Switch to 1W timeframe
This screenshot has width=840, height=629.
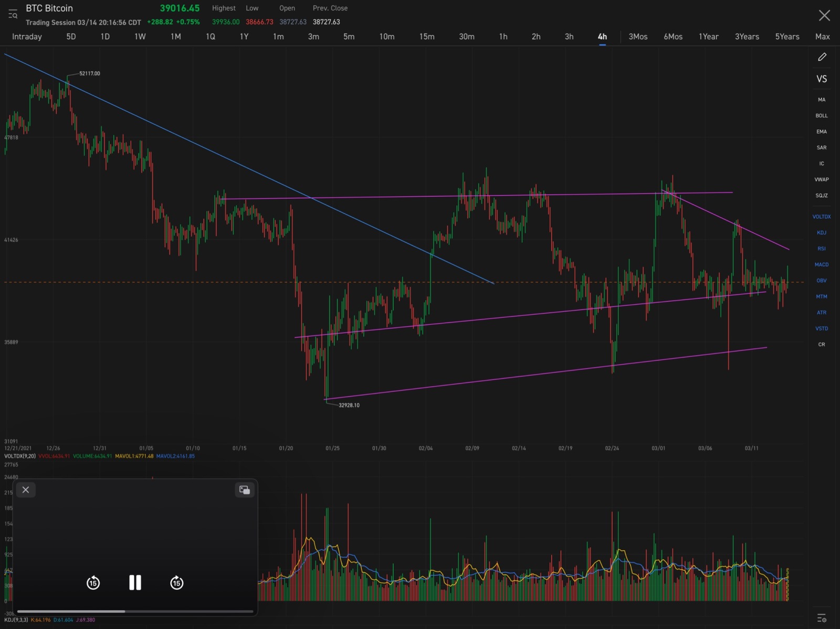pyautogui.click(x=140, y=37)
